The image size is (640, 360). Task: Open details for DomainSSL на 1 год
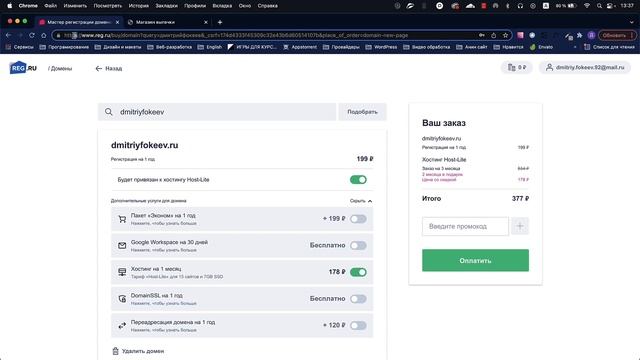[x=163, y=303]
